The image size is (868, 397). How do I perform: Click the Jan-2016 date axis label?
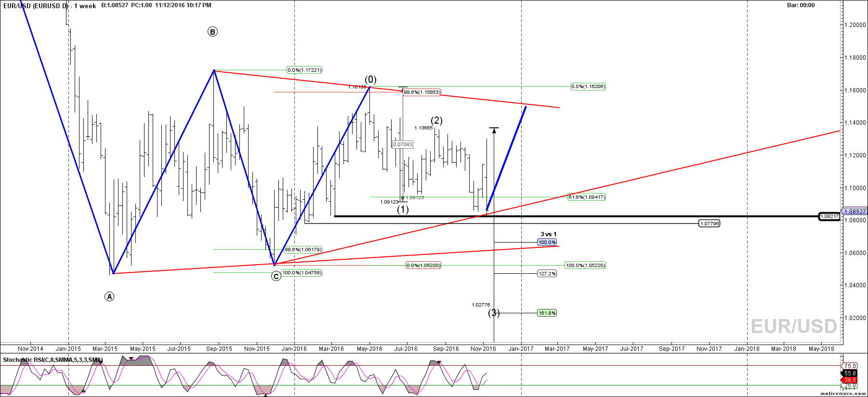(294, 349)
